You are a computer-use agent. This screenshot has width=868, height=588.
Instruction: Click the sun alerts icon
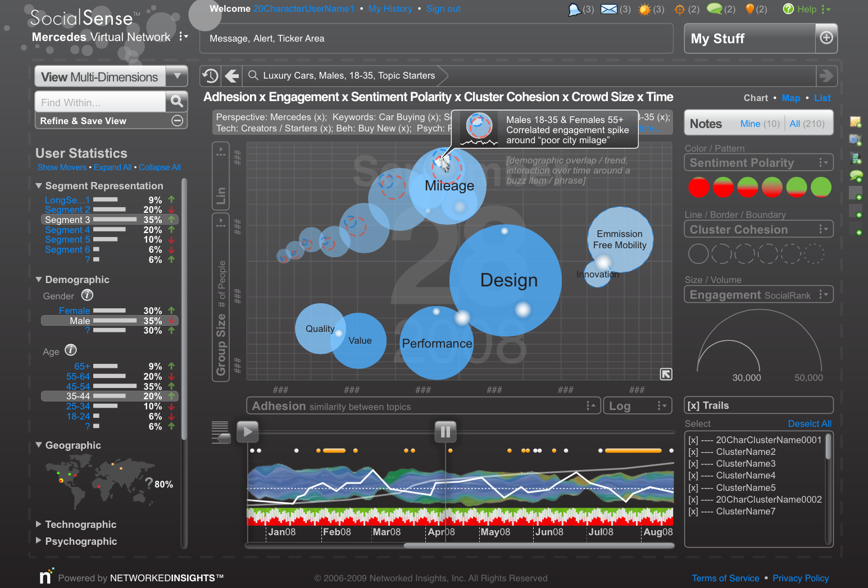[x=644, y=10]
